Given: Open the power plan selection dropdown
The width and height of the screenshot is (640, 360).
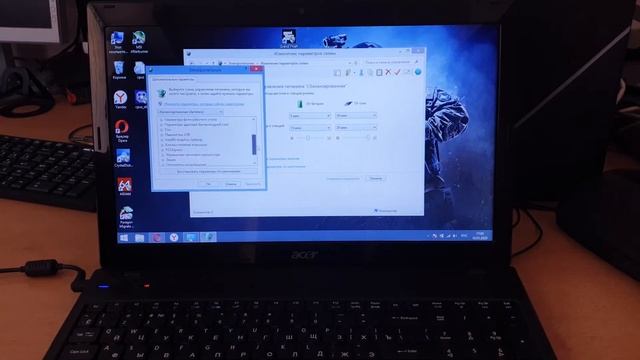Looking at the screenshot, I should (190, 112).
